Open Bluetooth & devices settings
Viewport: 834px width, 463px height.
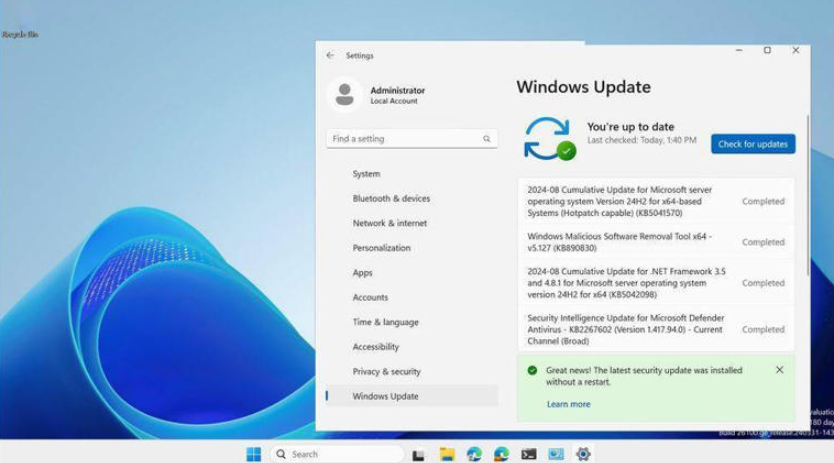tap(412, 199)
